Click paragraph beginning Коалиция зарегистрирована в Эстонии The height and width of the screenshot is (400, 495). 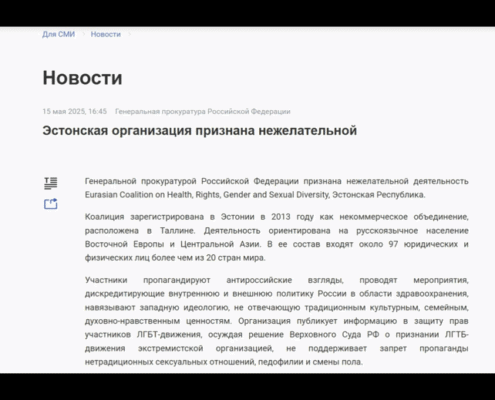277,237
